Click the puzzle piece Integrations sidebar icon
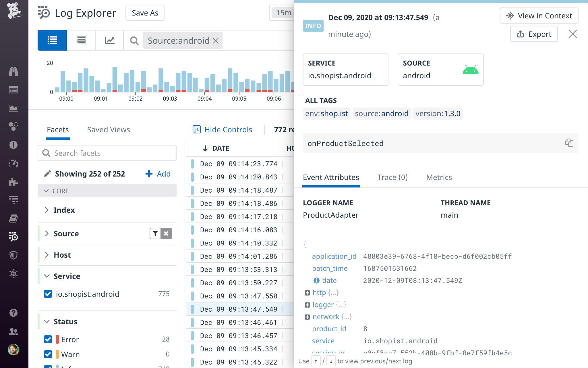 [13, 182]
